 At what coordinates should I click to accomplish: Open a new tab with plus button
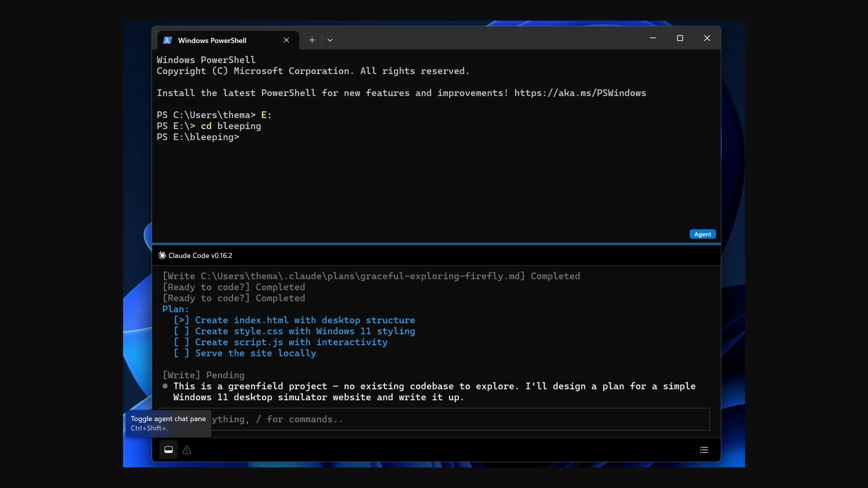(312, 40)
